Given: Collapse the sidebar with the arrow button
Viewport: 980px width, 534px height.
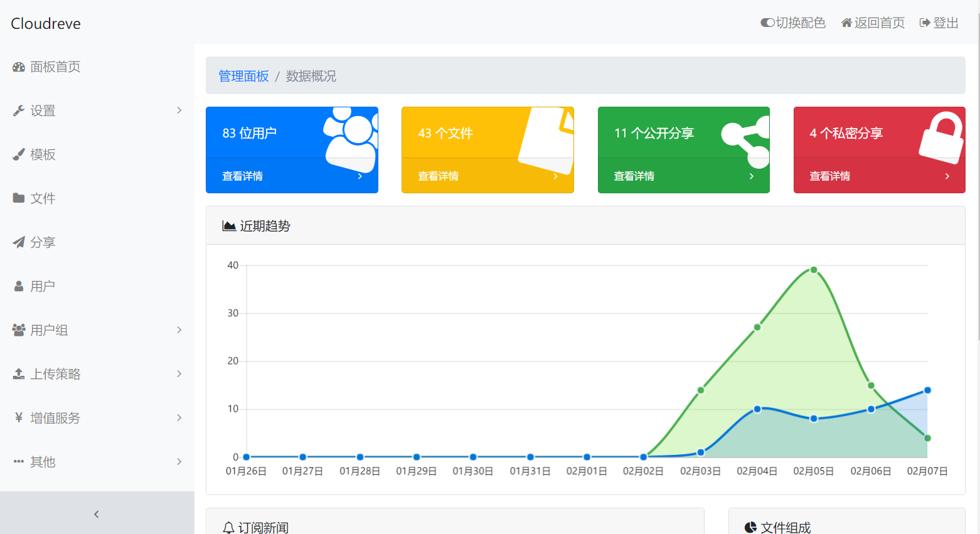Looking at the screenshot, I should [96, 513].
